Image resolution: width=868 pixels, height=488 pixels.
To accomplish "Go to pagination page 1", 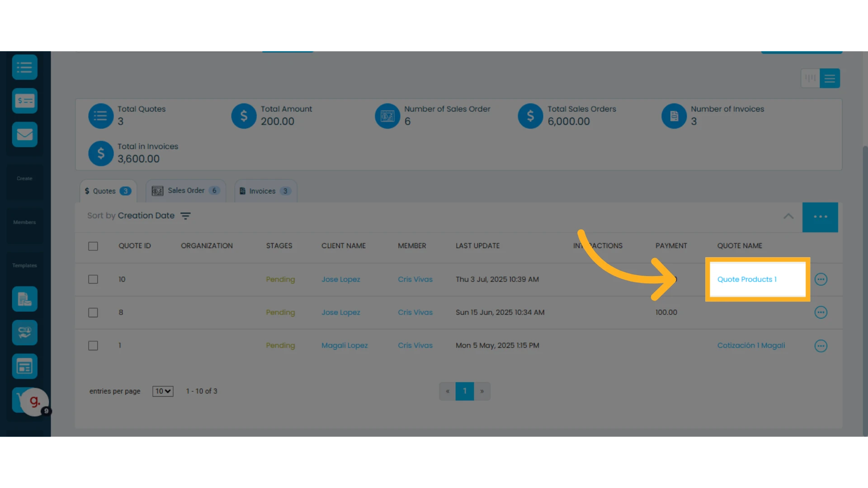I will [465, 391].
